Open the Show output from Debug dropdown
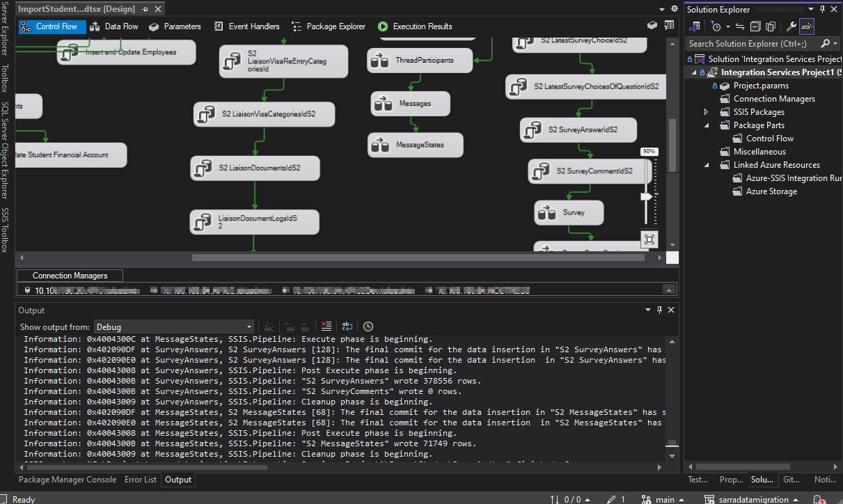843x504 pixels. click(174, 326)
